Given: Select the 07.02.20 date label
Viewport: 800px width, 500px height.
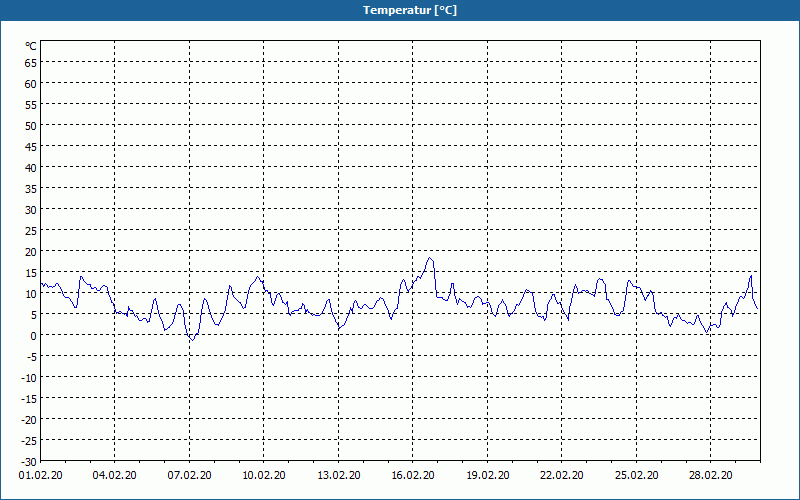Looking at the screenshot, I should pos(189,475).
